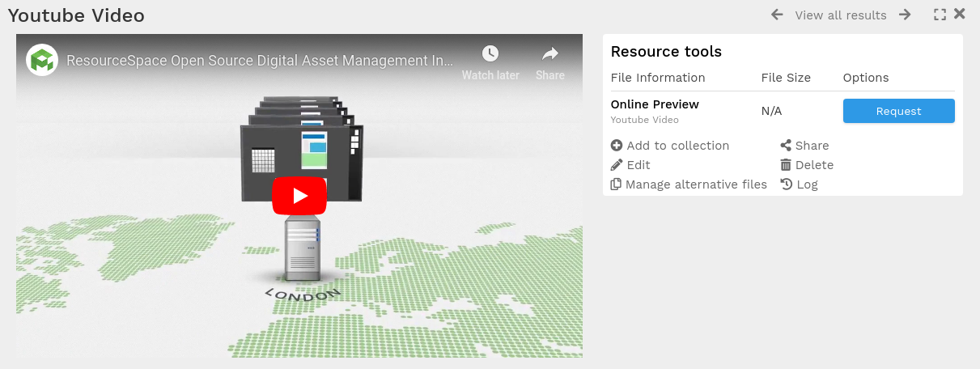This screenshot has height=369, width=980.
Task: Click the Resource tools heading
Action: tap(666, 52)
